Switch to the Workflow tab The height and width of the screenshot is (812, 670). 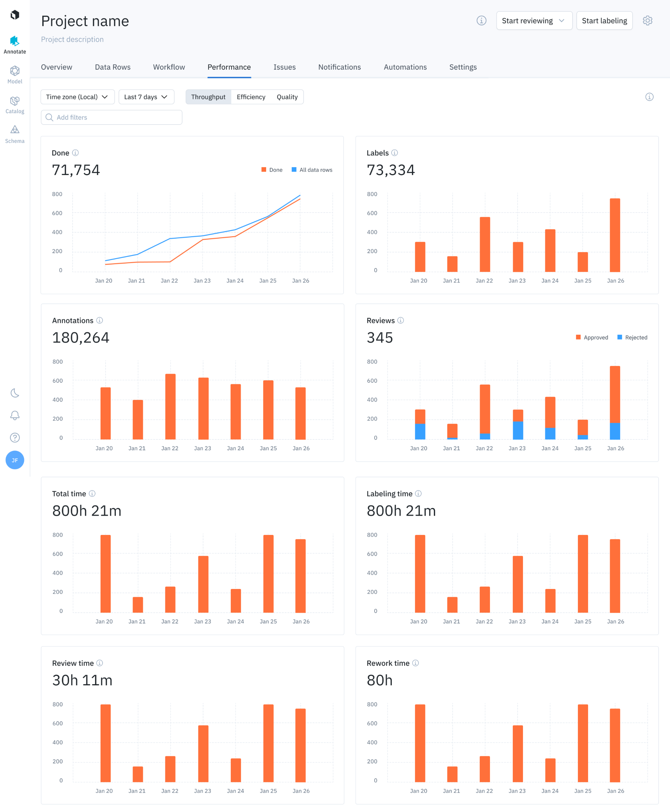[169, 67]
